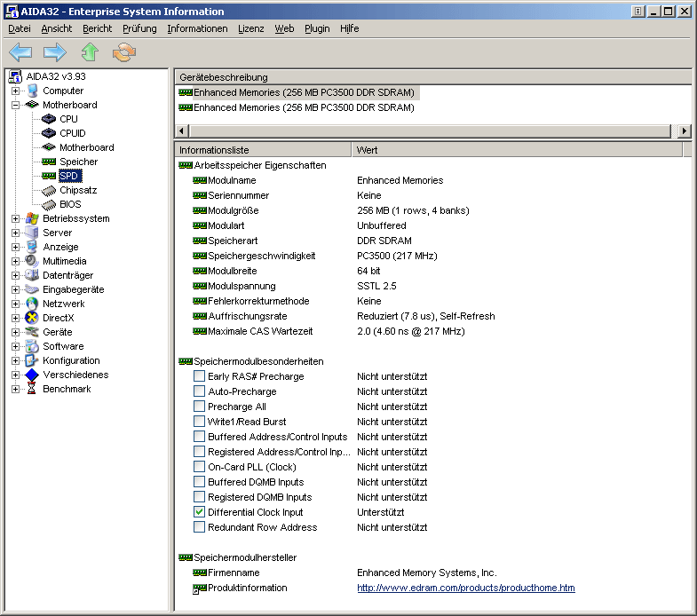
Task: Click the green up-level arrow
Action: tap(90, 52)
